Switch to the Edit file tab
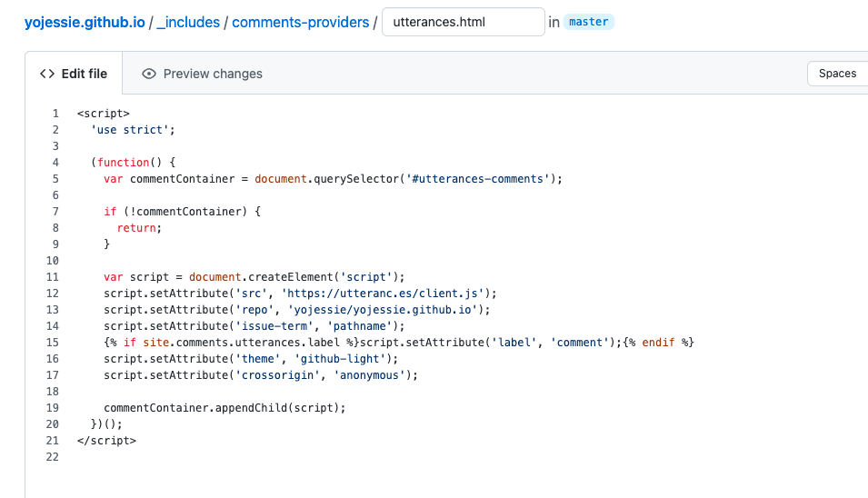 point(74,74)
